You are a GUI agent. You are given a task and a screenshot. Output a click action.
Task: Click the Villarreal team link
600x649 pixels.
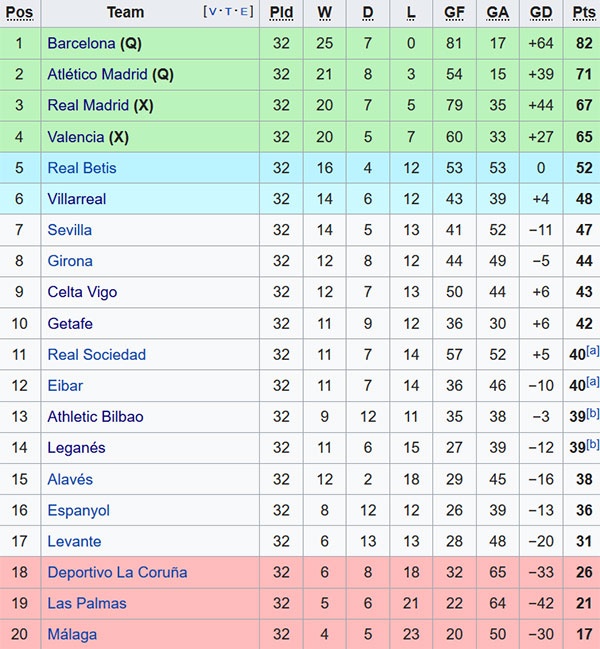click(76, 199)
